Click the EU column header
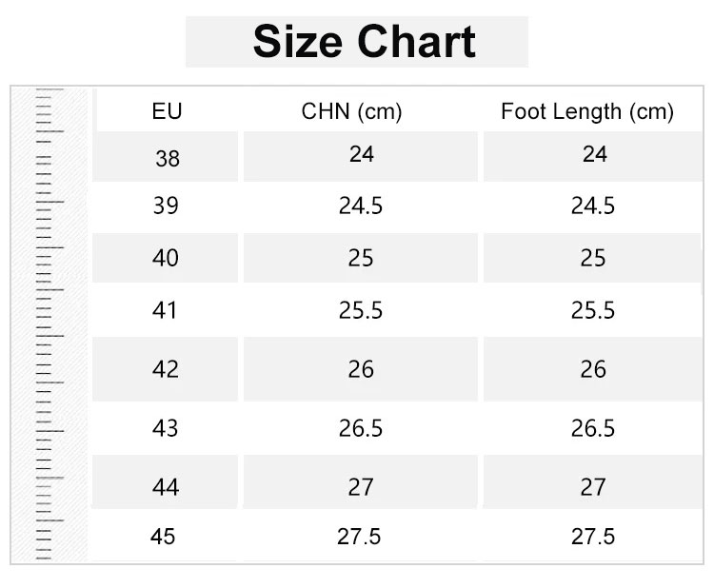 pos(167,111)
